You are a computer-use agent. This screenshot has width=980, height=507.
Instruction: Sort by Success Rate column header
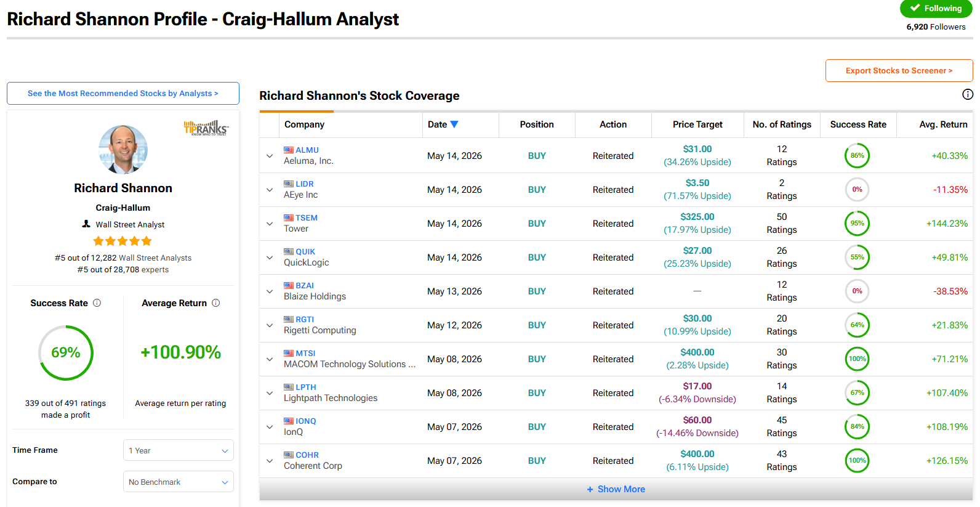point(858,124)
